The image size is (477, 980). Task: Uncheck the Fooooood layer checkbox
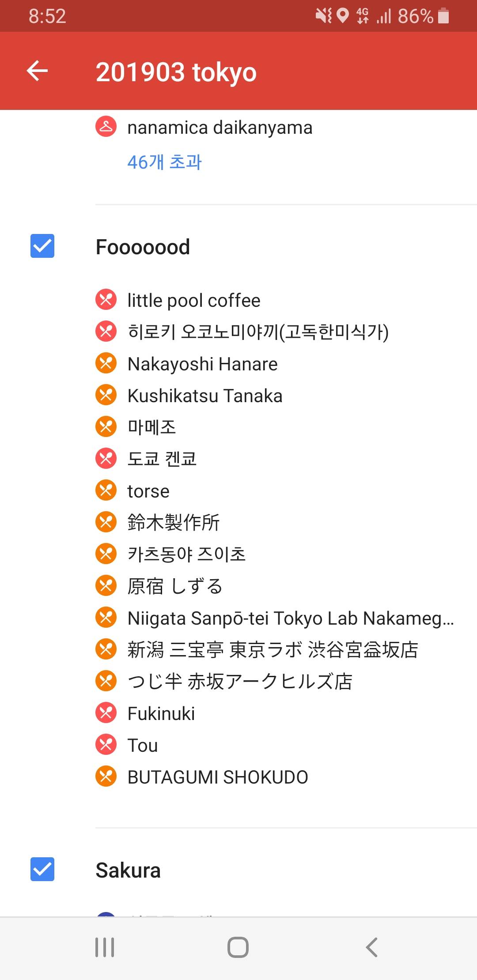point(42,246)
